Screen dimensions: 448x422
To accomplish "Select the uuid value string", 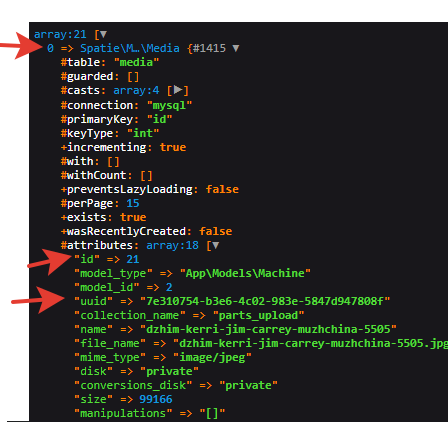I will pyautogui.click(x=265, y=301).
